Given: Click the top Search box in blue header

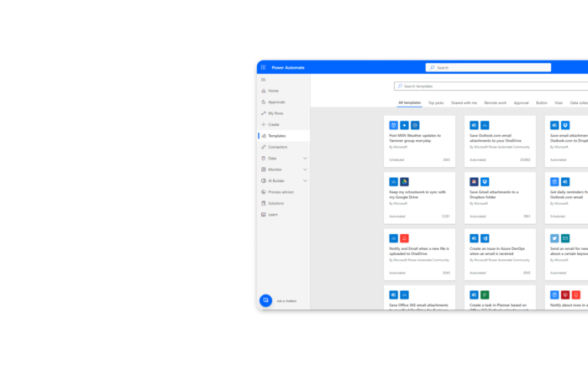Looking at the screenshot, I should (x=488, y=67).
